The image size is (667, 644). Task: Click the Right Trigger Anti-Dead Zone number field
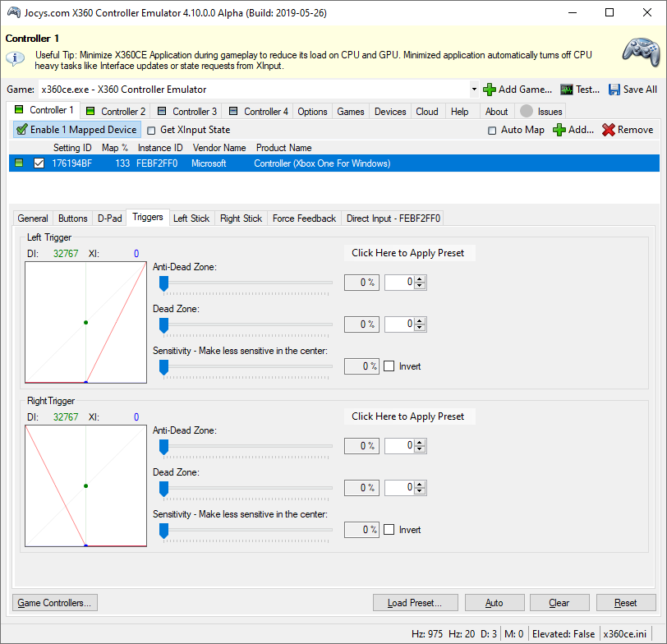point(400,446)
